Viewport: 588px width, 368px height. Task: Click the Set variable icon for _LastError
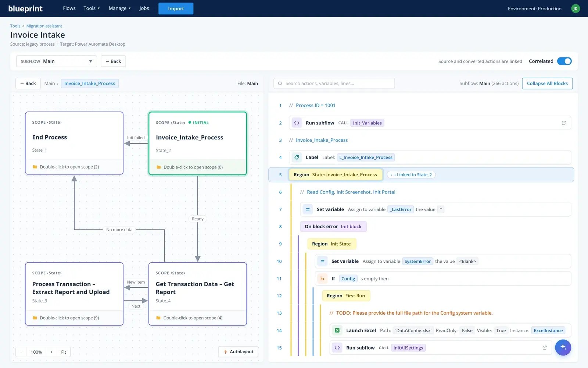point(308,209)
